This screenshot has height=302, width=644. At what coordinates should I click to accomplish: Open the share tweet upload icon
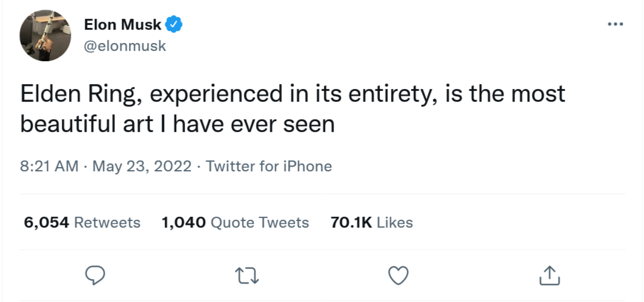click(x=550, y=275)
